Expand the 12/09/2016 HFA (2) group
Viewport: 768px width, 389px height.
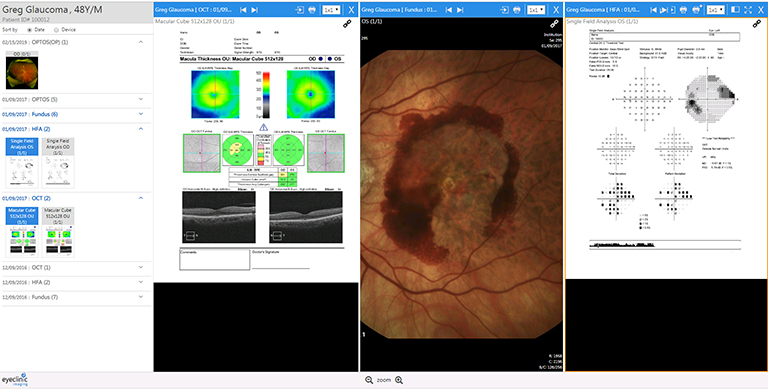click(x=141, y=282)
